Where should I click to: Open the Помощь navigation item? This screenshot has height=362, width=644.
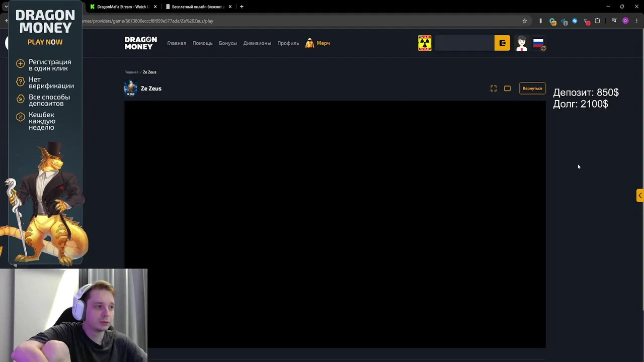[202, 43]
